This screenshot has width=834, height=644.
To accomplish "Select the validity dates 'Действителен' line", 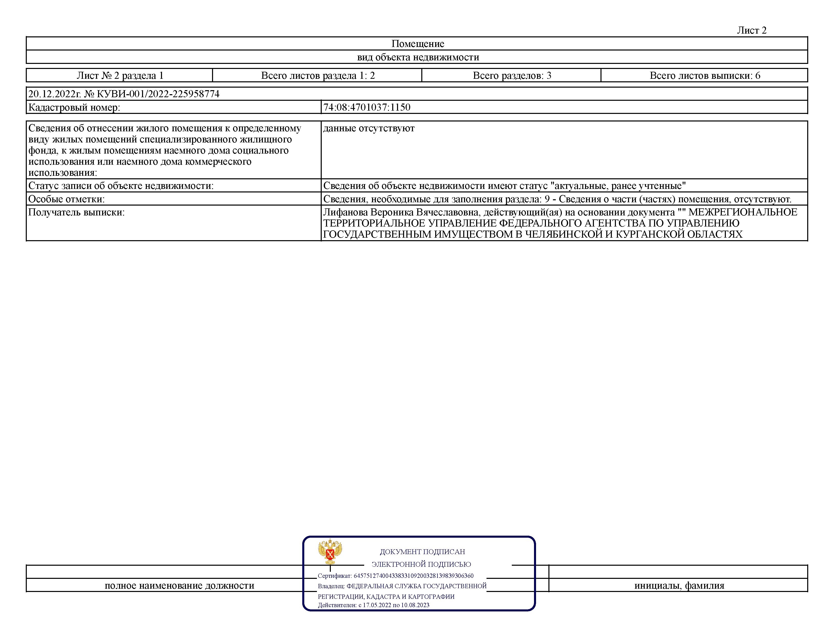I will pos(374,605).
